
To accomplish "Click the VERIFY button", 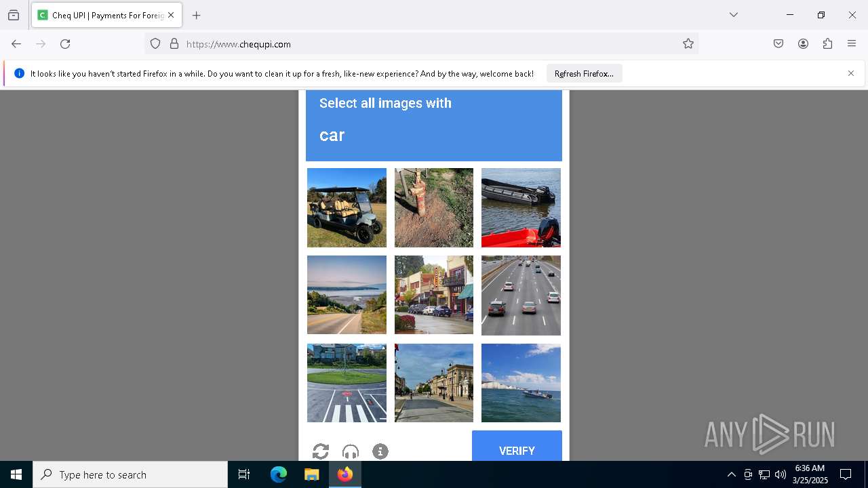I will coord(517,446).
